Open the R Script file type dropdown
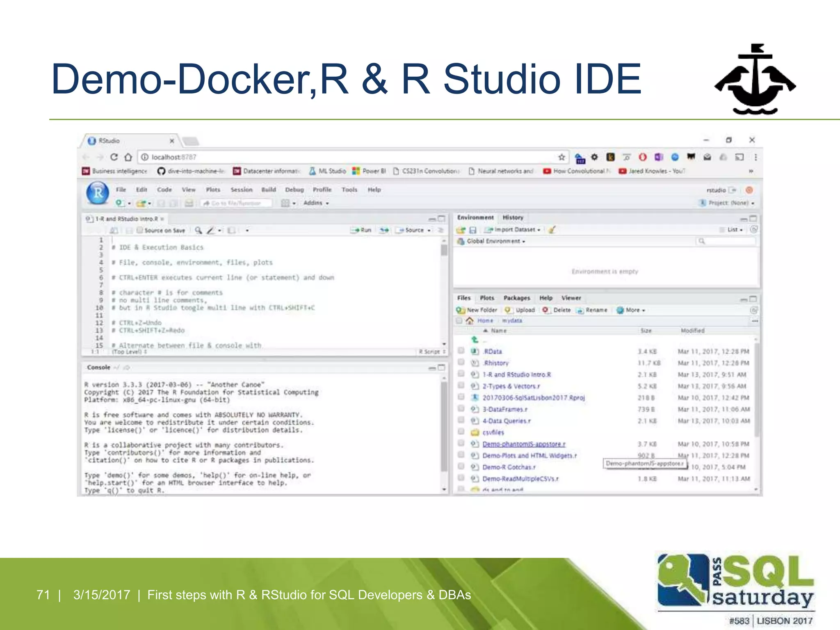Screen dimensions: 840x630 [432, 352]
